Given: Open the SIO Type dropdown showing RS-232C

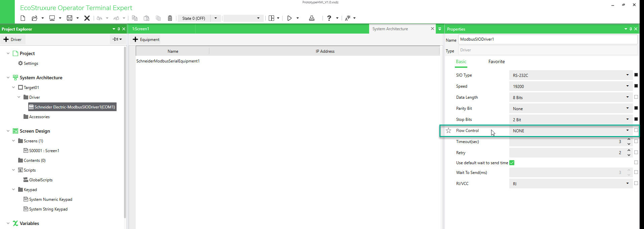Looking at the screenshot, I should click(571, 75).
